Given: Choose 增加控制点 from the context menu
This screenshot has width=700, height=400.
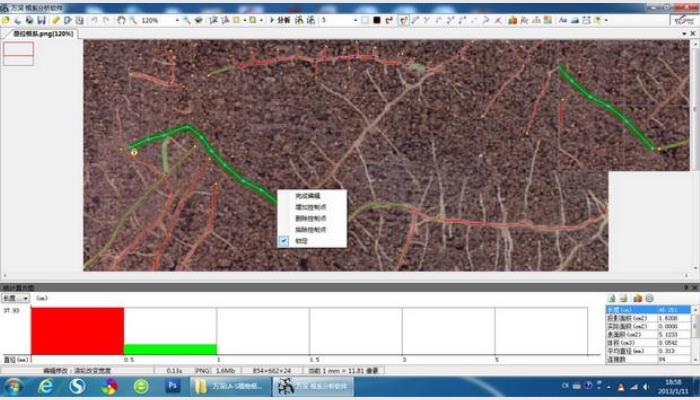Looking at the screenshot, I should (x=308, y=207).
